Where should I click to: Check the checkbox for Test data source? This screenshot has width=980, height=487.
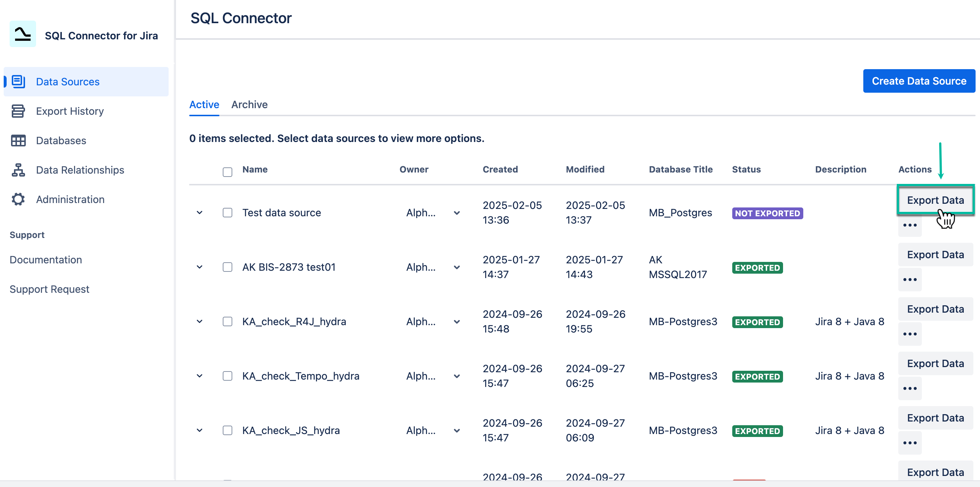[x=228, y=213]
